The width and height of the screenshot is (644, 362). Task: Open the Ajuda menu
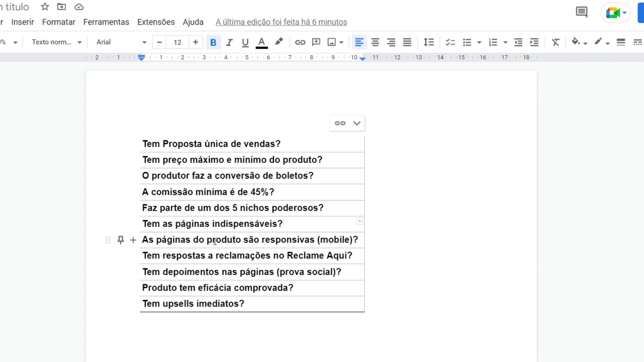tap(193, 22)
